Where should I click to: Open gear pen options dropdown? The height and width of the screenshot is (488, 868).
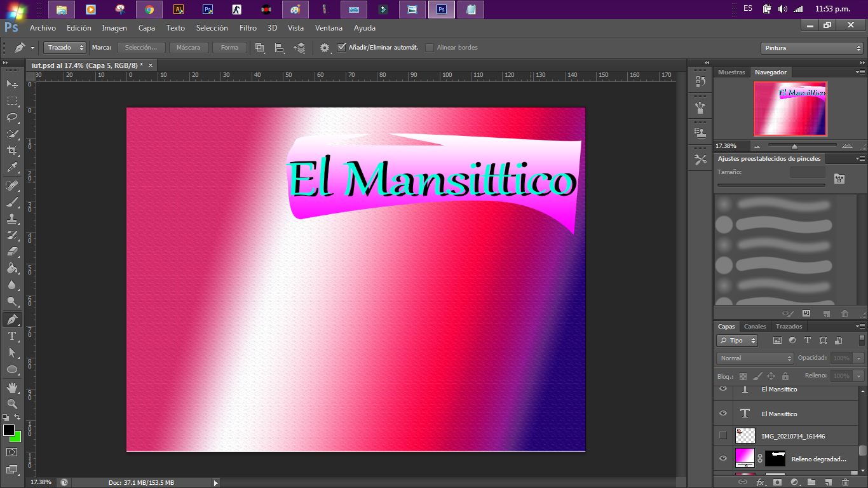pos(325,48)
